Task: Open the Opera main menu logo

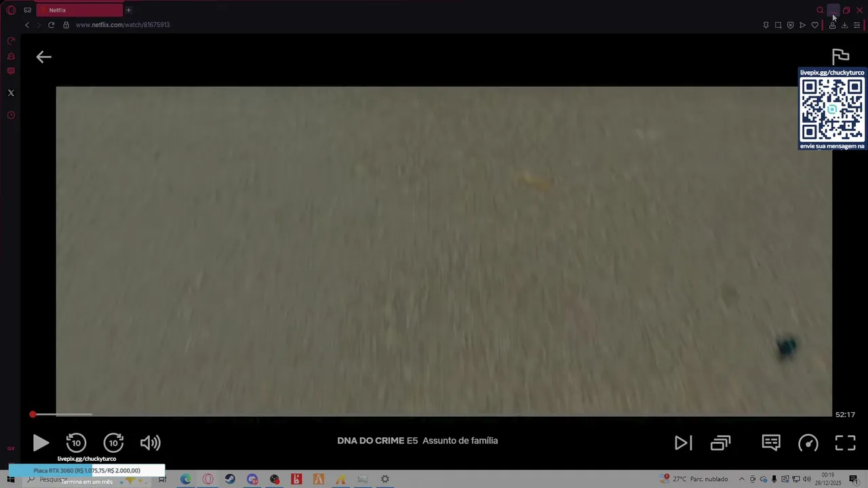Action: [11, 10]
